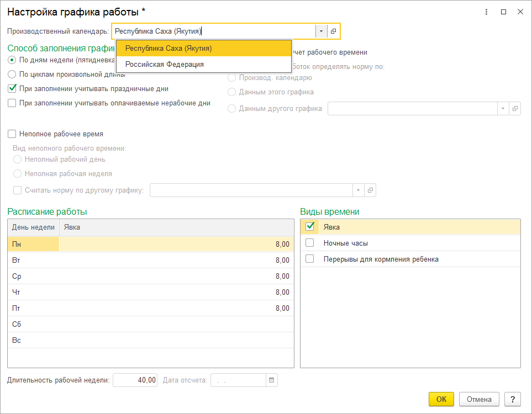The width and height of the screenshot is (532, 414).
Task: Choose Российская Федерация from the dropdown list
Action: coord(165,64)
